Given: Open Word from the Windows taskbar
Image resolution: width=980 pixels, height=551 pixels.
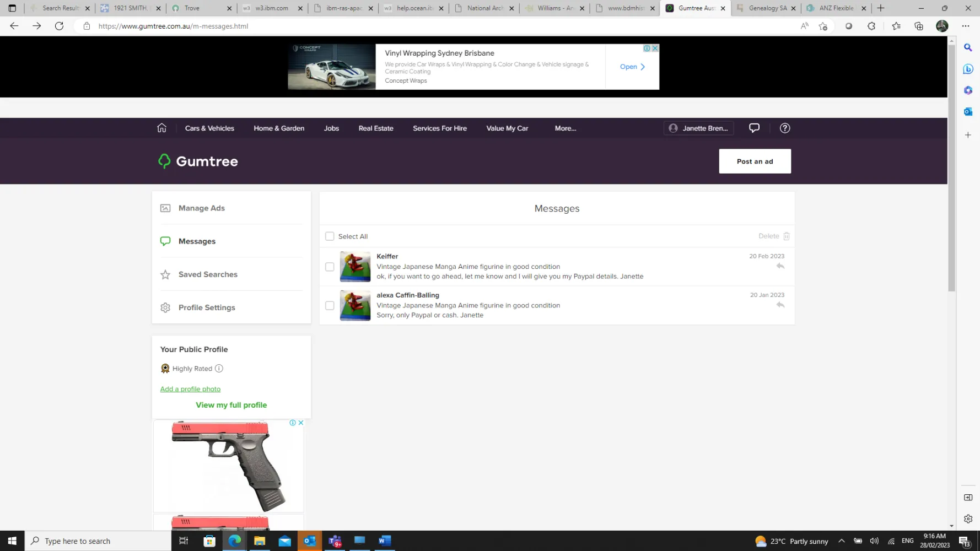Looking at the screenshot, I should (384, 541).
